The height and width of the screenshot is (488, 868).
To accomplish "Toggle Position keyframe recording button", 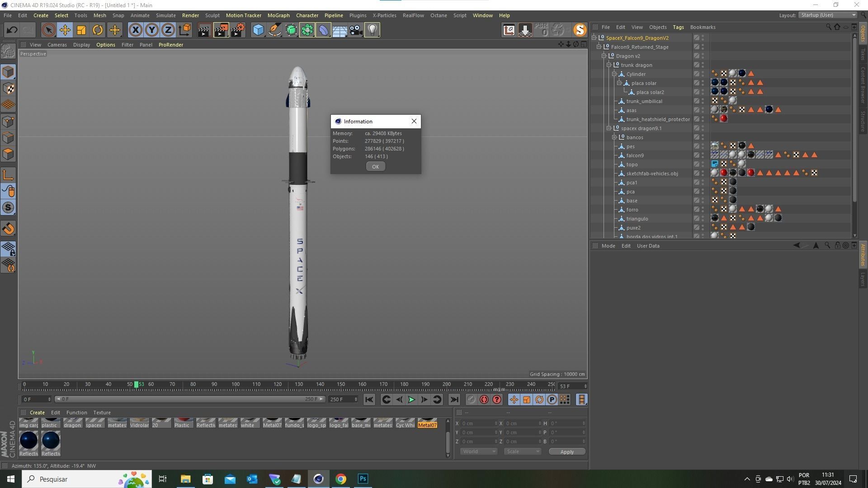I will (514, 399).
